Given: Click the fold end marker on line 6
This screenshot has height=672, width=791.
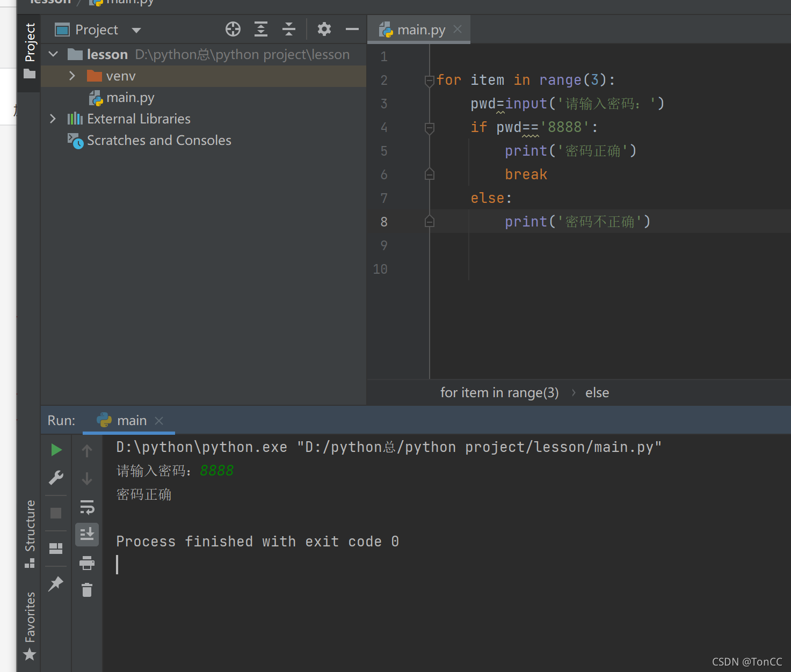Looking at the screenshot, I should tap(430, 174).
